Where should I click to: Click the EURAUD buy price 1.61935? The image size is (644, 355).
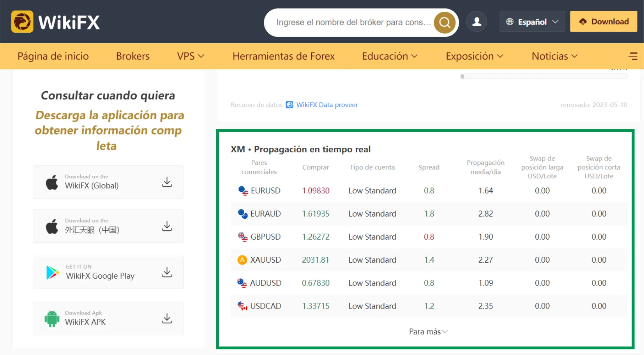[x=316, y=214]
